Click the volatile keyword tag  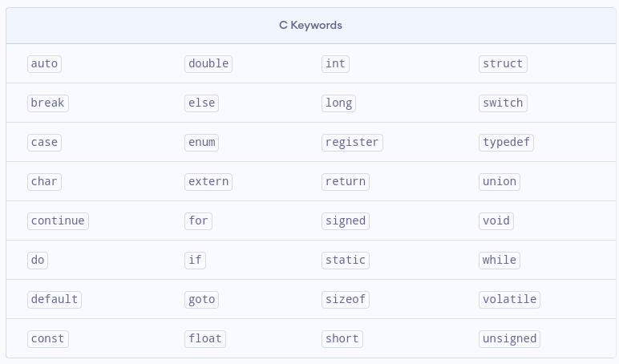coord(509,299)
